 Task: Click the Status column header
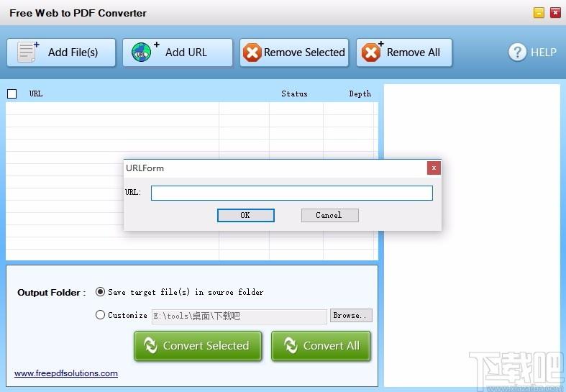pyautogui.click(x=295, y=94)
